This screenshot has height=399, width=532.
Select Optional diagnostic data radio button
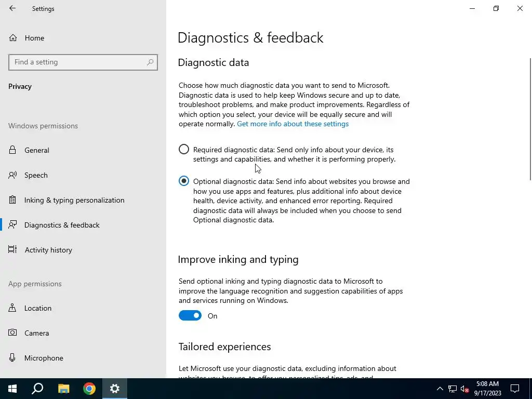coord(184,181)
